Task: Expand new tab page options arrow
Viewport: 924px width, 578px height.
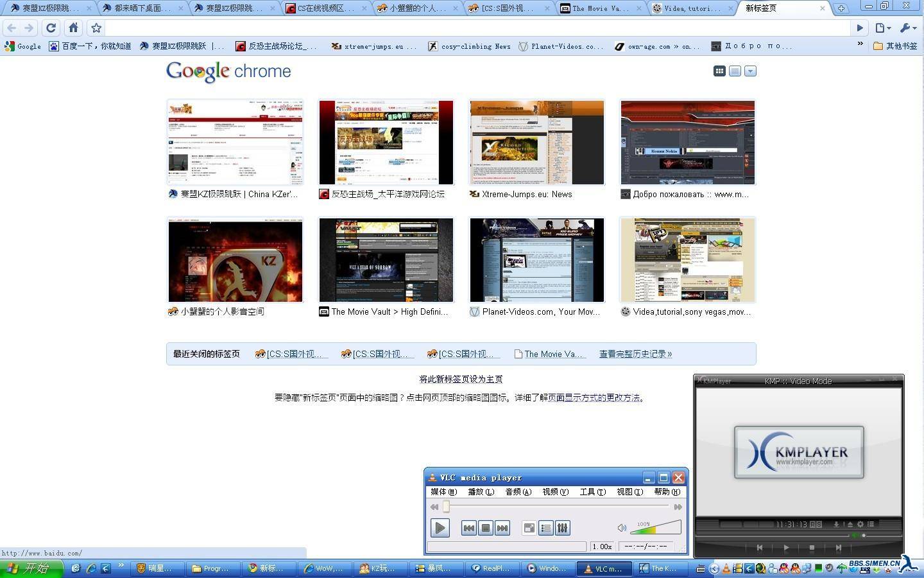Action: pyautogui.click(x=750, y=71)
